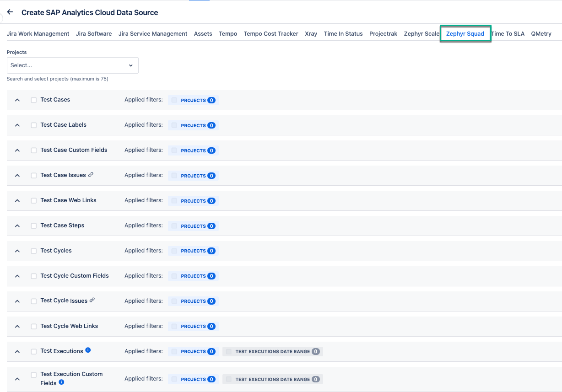The image size is (562, 392).
Task: Click link icon next to Test Case Issues
Action: coord(91,175)
